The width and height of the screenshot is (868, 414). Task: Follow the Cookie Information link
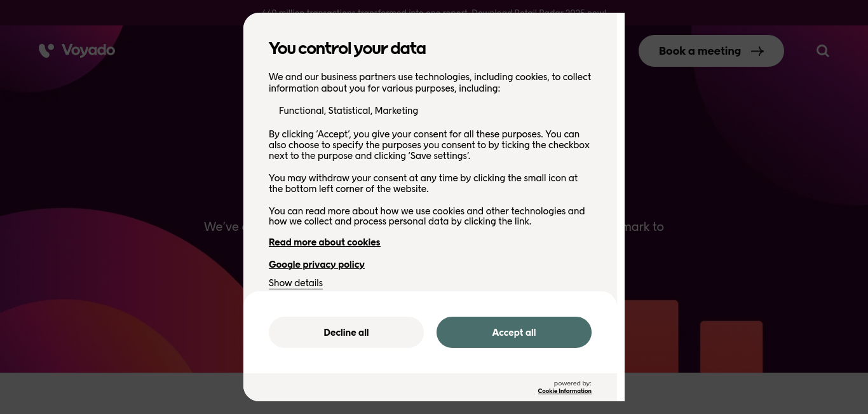(x=564, y=391)
